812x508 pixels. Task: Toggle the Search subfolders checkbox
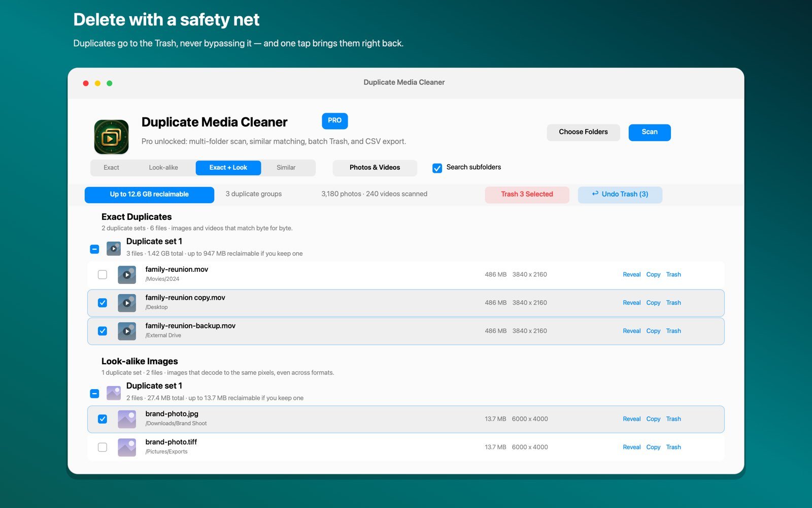click(x=437, y=168)
